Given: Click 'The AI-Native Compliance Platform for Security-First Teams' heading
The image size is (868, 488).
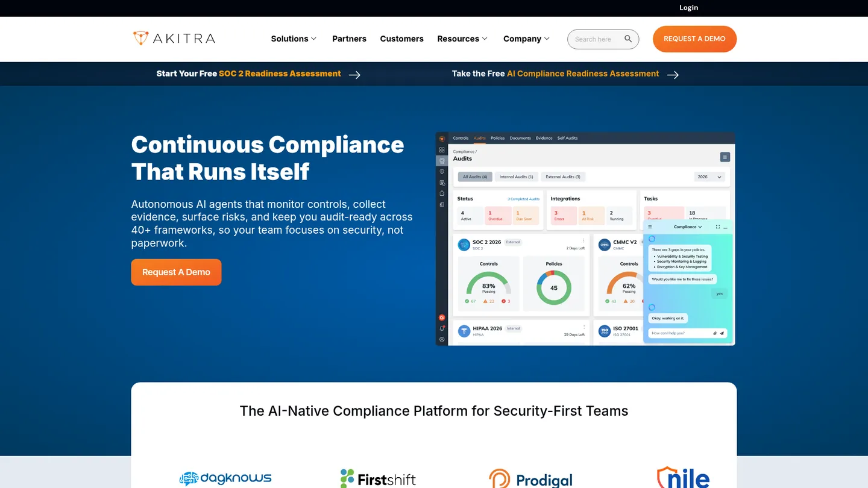Looking at the screenshot, I should (434, 411).
